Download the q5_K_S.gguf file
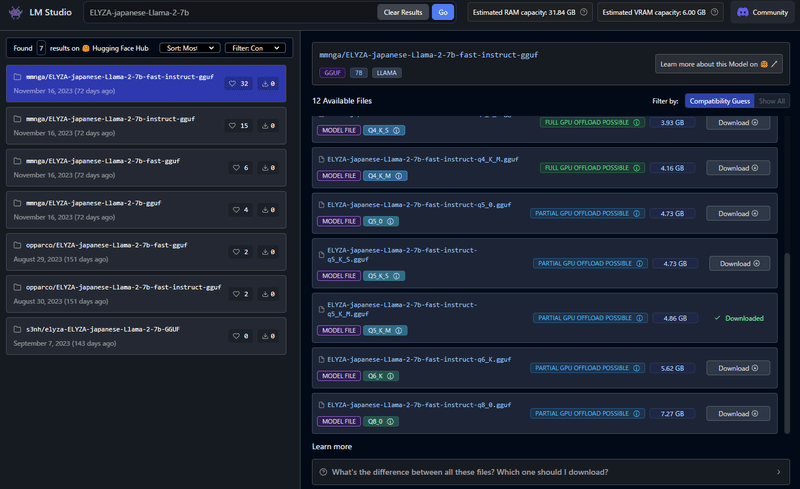This screenshot has height=489, width=800. 739,263
